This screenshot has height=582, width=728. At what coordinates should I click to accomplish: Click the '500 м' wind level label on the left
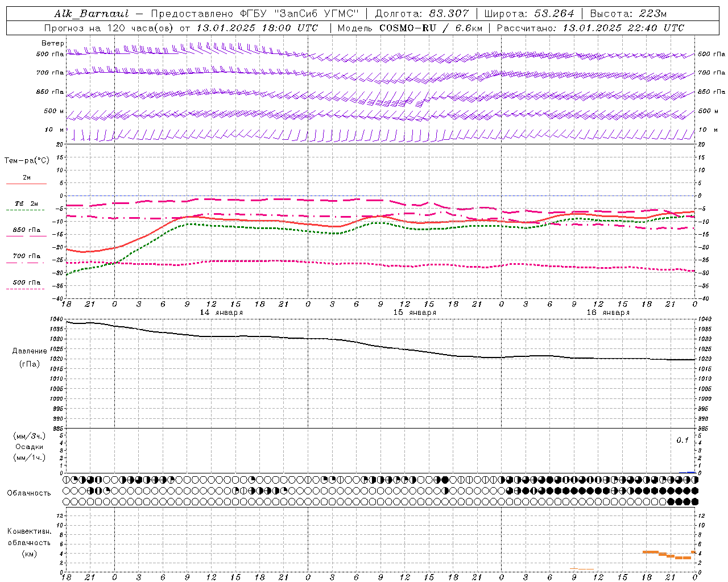[55, 111]
